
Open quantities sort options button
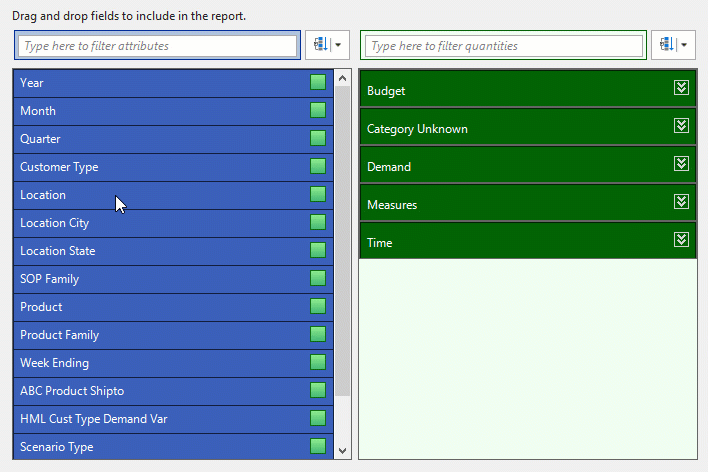click(x=673, y=45)
